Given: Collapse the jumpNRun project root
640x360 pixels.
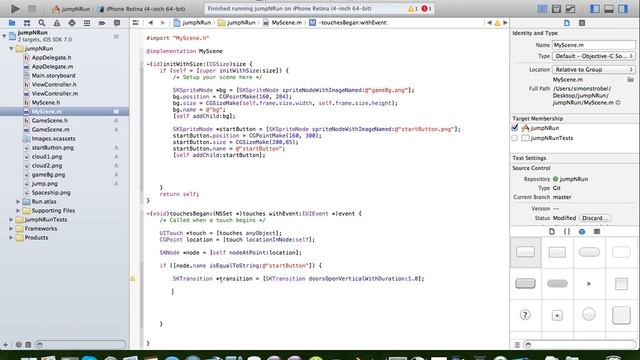Looking at the screenshot, I should point(4,36).
